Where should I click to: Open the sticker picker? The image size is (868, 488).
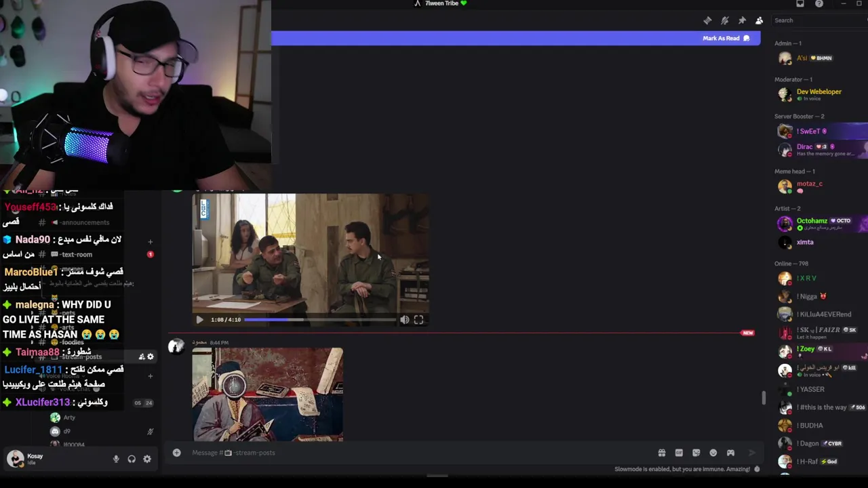coord(696,453)
